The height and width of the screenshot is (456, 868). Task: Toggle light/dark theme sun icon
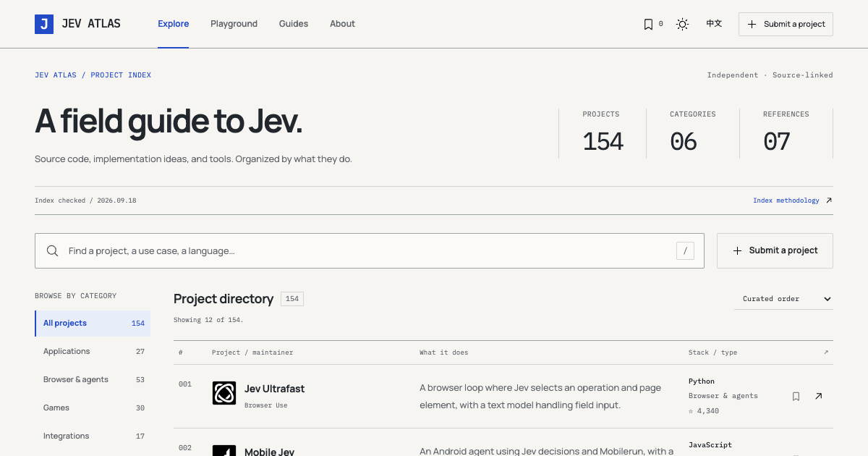click(x=682, y=24)
